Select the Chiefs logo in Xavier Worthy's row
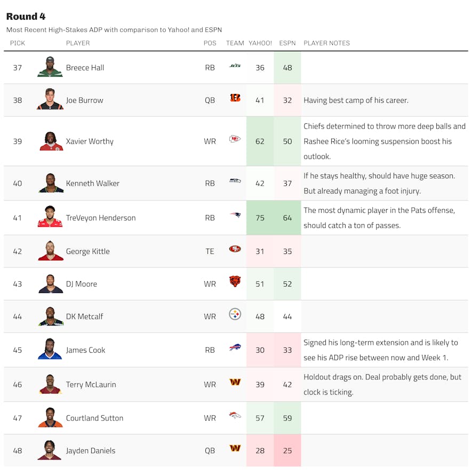The width and height of the screenshot is (472, 476). (235, 139)
